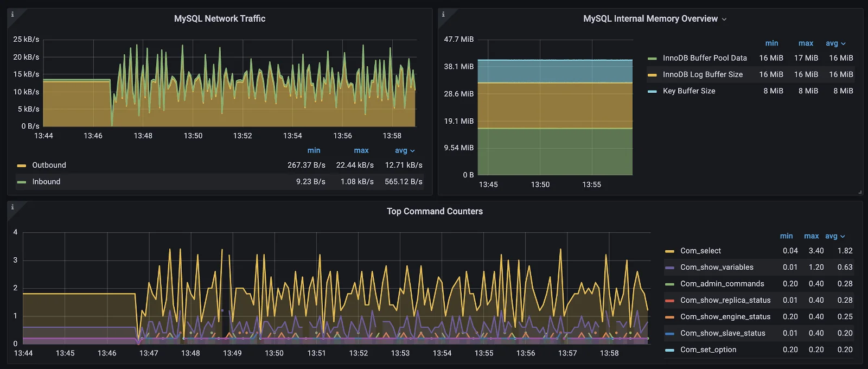This screenshot has width=868, height=369.
Task: Toggle the Com_admin_commands series label
Action: 722,283
